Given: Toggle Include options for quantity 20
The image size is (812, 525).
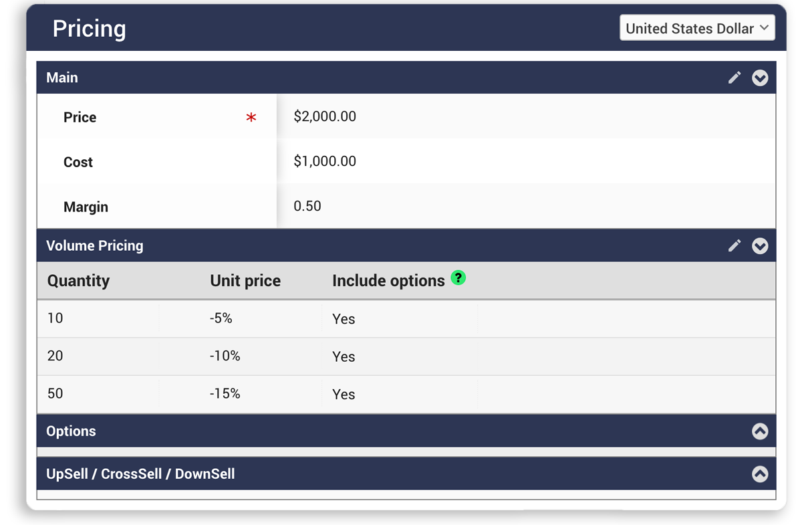Looking at the screenshot, I should (344, 356).
